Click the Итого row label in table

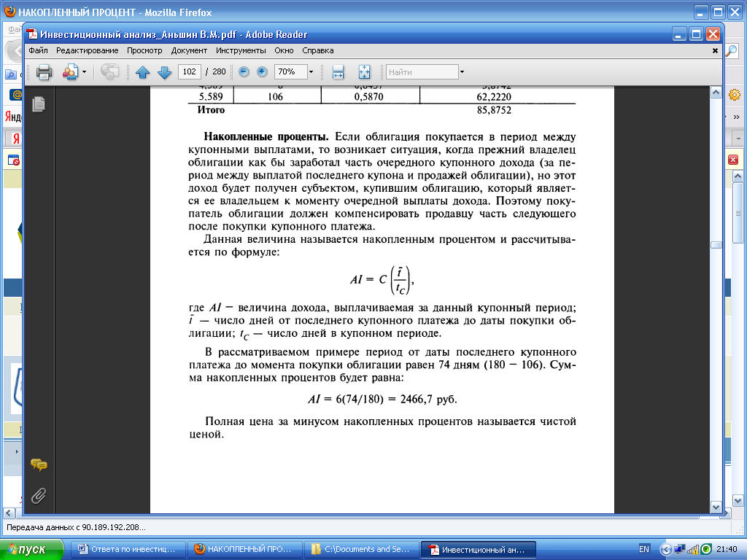[211, 110]
